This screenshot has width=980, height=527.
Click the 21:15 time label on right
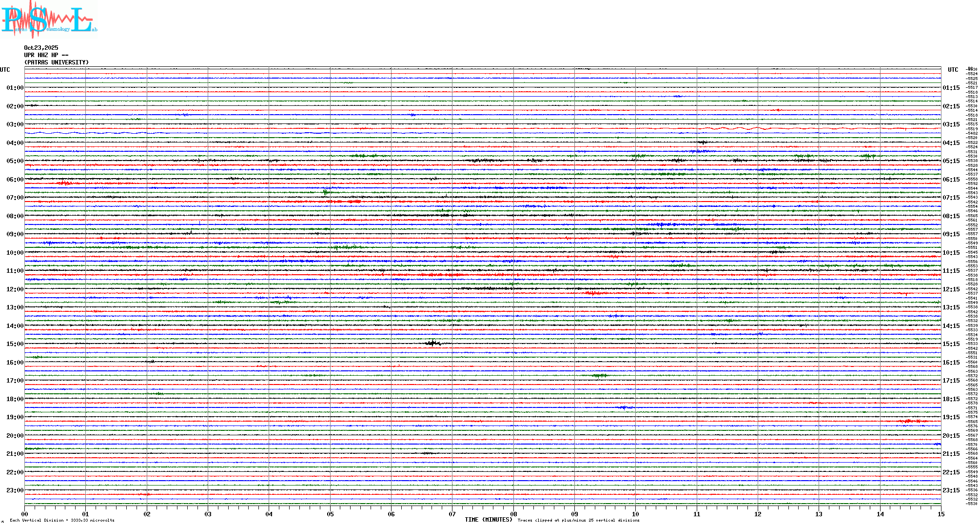click(x=951, y=454)
